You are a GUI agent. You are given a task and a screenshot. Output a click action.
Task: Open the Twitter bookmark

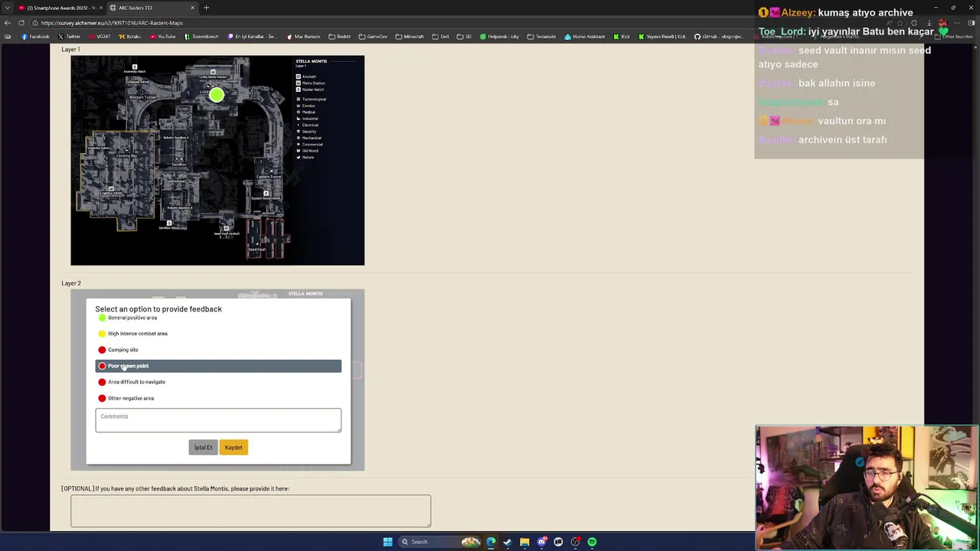[70, 37]
